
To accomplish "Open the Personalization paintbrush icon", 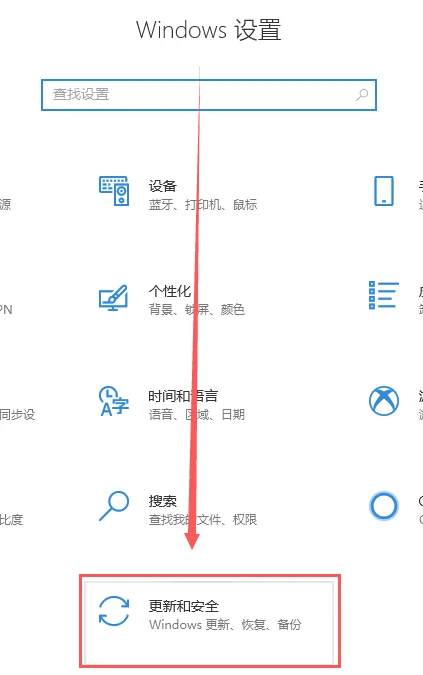I will 114,298.
